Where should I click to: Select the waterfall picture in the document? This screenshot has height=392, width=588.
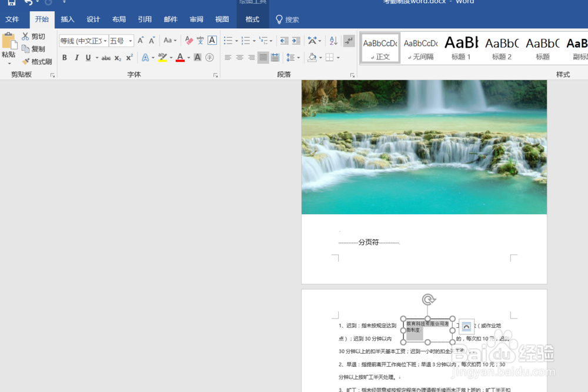[424, 147]
